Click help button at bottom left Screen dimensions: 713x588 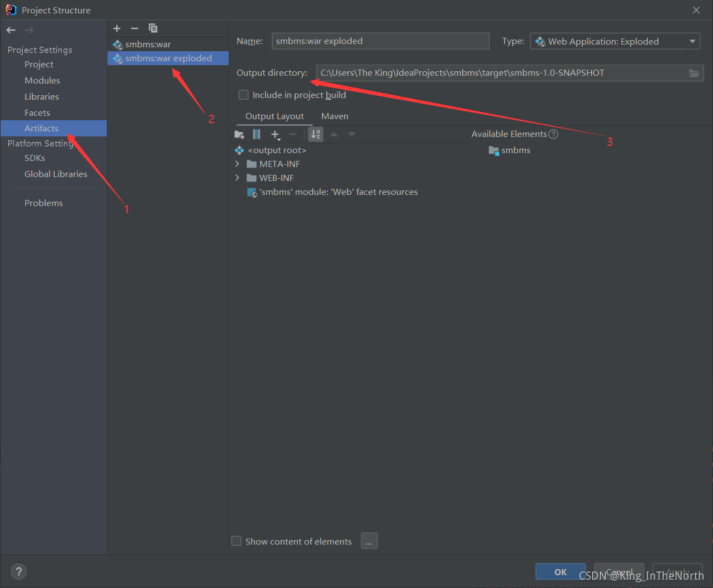(x=18, y=571)
